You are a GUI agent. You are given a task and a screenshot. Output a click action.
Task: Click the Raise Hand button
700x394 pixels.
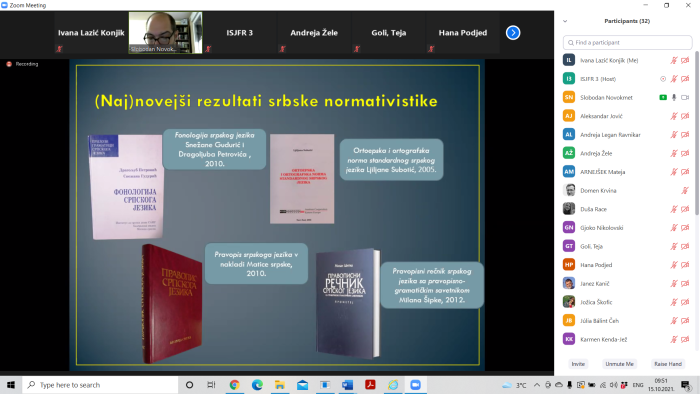pos(668,364)
